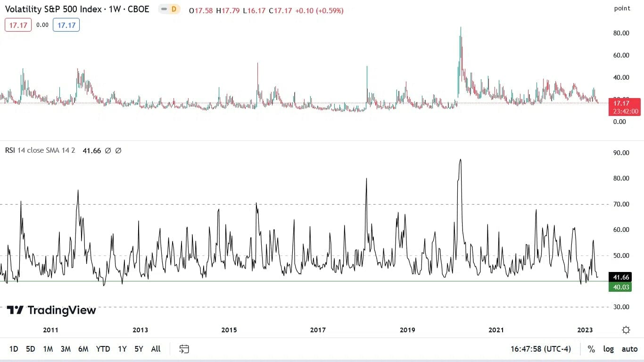
Task: Click the 90.00 RSI axis label
Action: pos(621,153)
